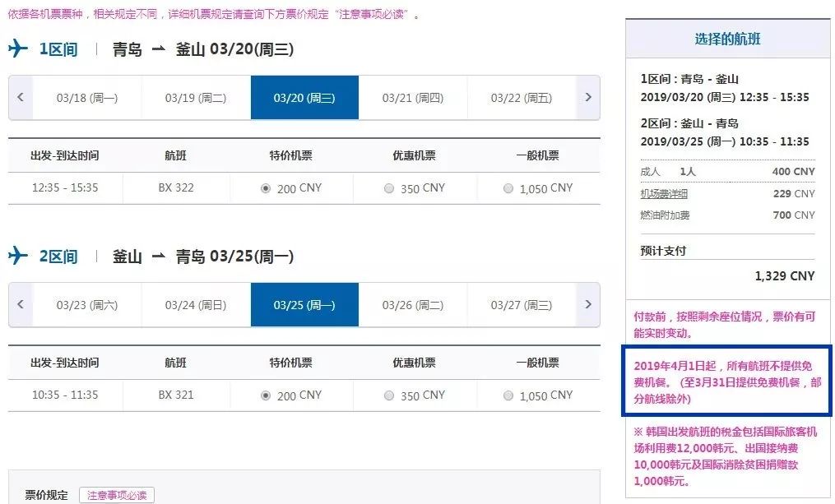835x504 pixels.
Task: Select 1,050 CNY general fare for BX 322
Action: (x=508, y=188)
